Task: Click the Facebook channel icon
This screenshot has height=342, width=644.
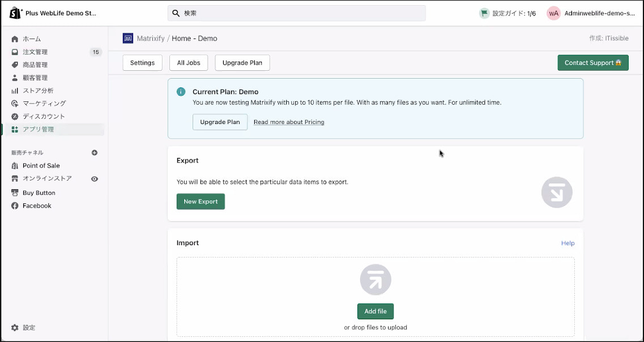Action: (x=15, y=206)
